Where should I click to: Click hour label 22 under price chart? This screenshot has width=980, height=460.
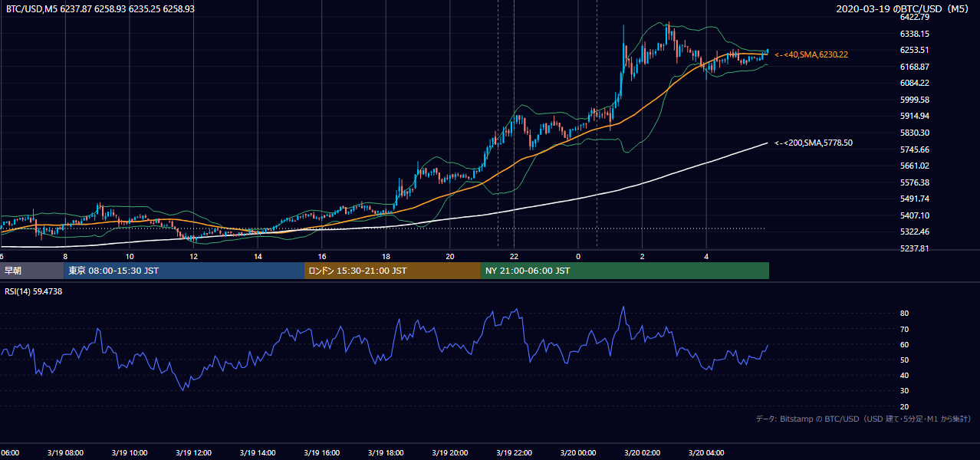tap(514, 256)
